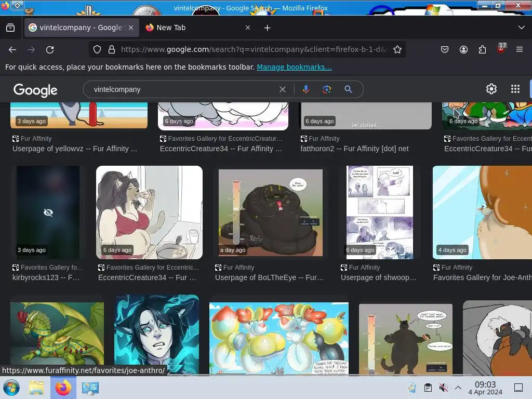
Task: Open a new browser tab
Action: [268, 28]
